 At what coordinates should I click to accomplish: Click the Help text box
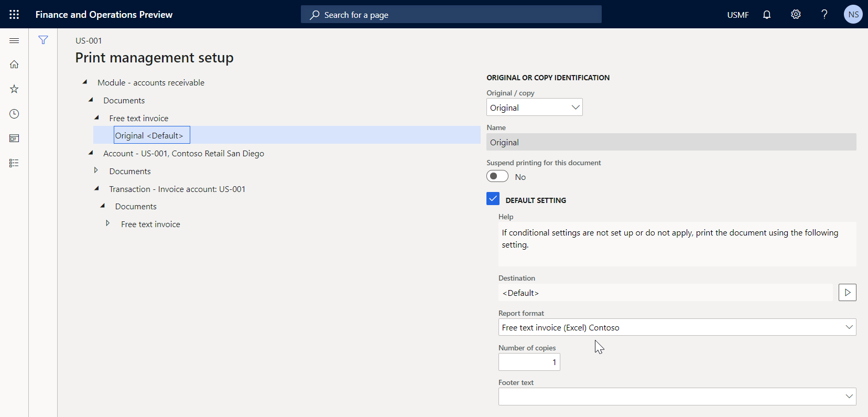point(677,244)
